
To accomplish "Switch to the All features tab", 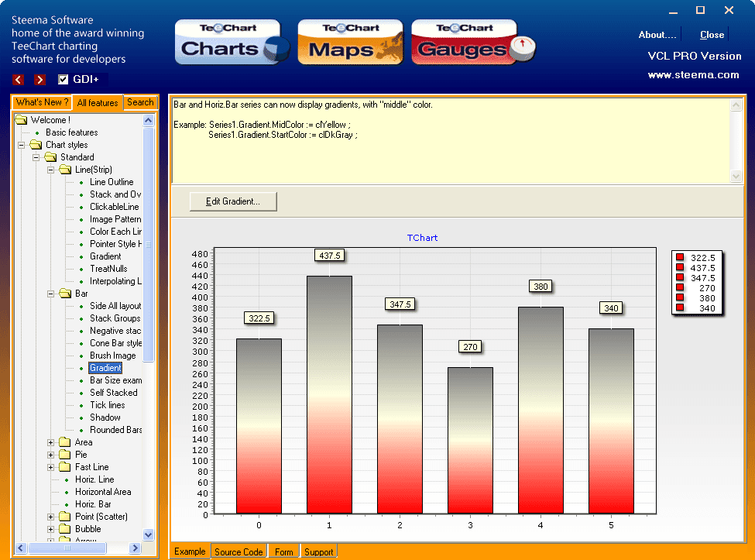I will click(x=98, y=102).
